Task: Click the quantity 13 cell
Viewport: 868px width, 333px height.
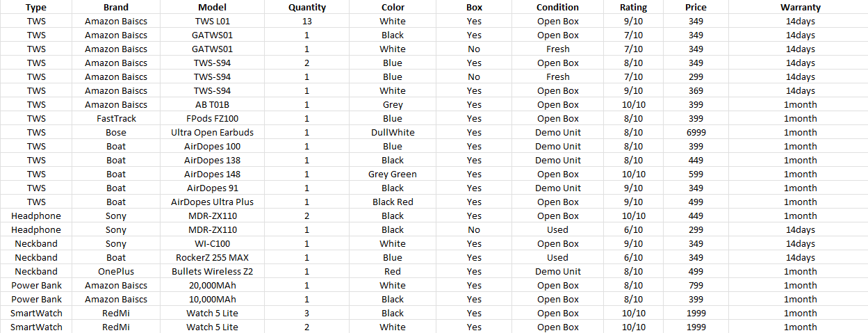Action: coord(306,22)
